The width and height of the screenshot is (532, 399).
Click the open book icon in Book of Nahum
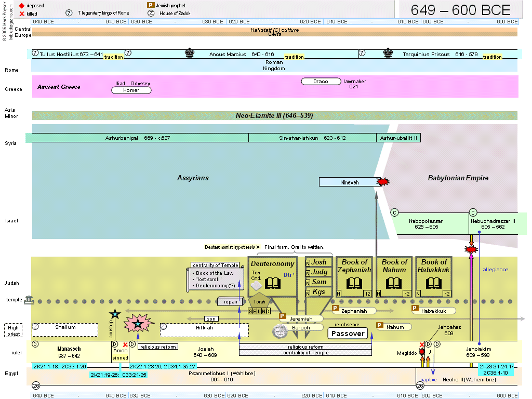pos(394,283)
